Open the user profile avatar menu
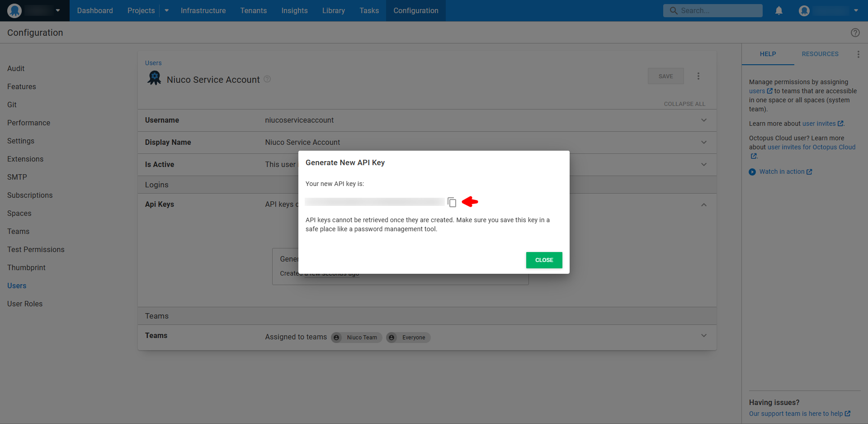This screenshot has width=868, height=424. pos(804,10)
